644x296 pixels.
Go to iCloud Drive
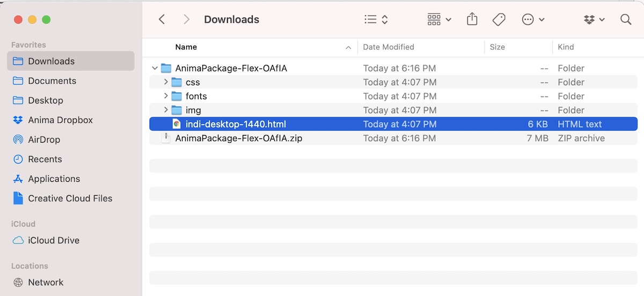54,240
